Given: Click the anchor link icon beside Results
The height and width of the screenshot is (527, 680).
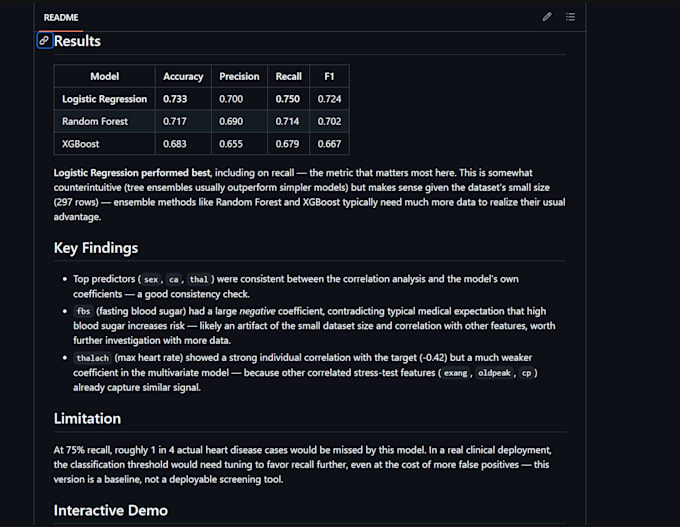Looking at the screenshot, I should coord(44,41).
